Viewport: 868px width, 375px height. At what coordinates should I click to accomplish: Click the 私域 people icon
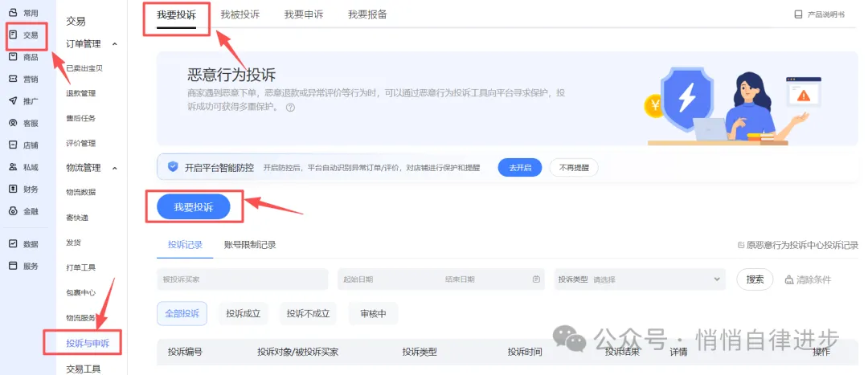pos(14,167)
